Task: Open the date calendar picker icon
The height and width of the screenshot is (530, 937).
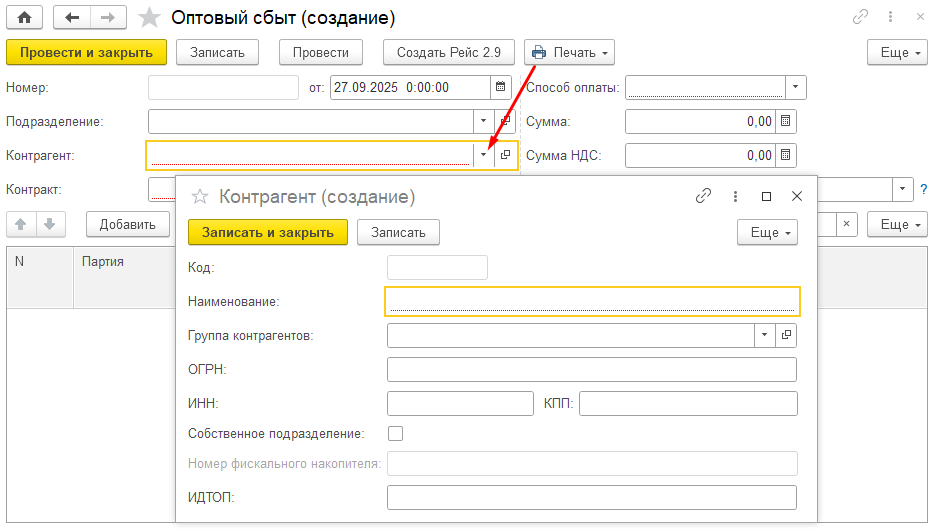Action: click(501, 87)
